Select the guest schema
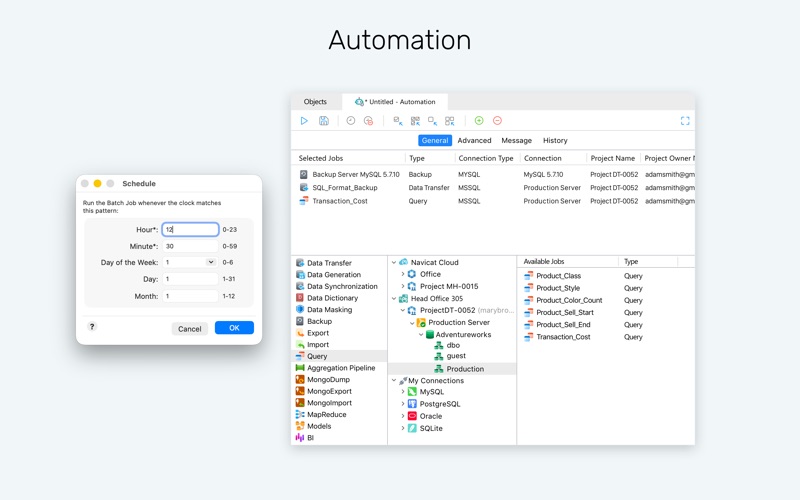 [456, 356]
